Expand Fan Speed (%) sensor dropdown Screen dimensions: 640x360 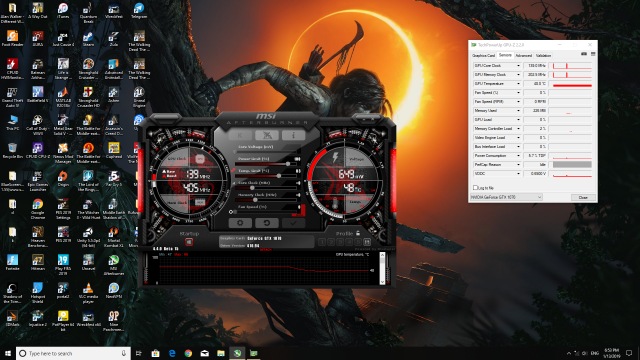click(518, 93)
